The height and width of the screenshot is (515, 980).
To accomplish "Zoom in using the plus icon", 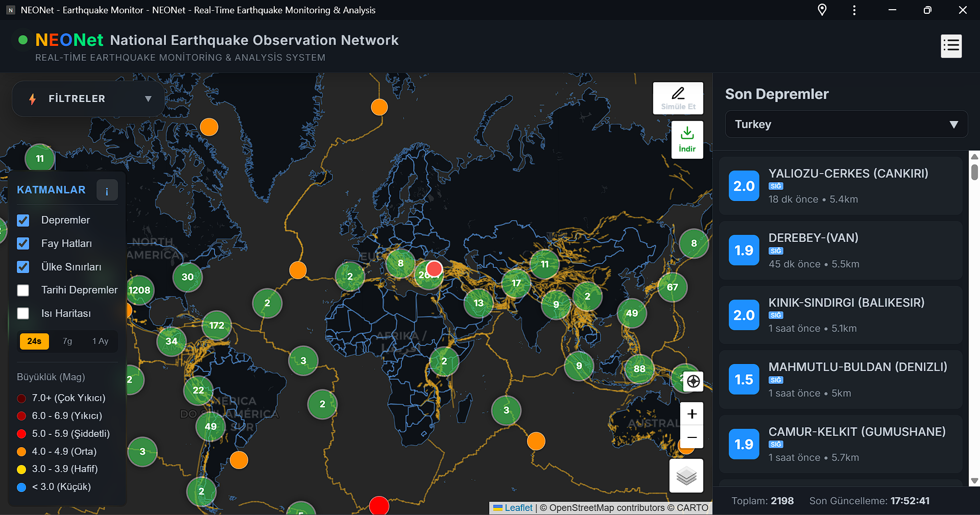I will click(x=691, y=414).
